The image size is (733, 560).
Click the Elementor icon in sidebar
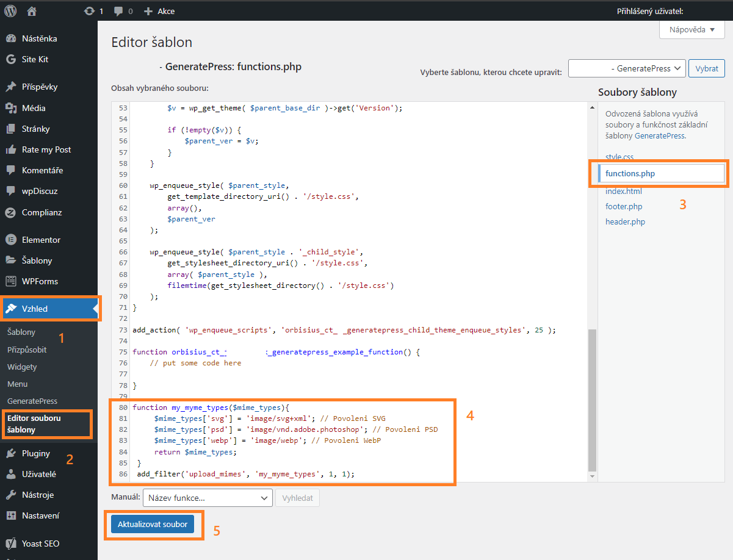pos(10,240)
